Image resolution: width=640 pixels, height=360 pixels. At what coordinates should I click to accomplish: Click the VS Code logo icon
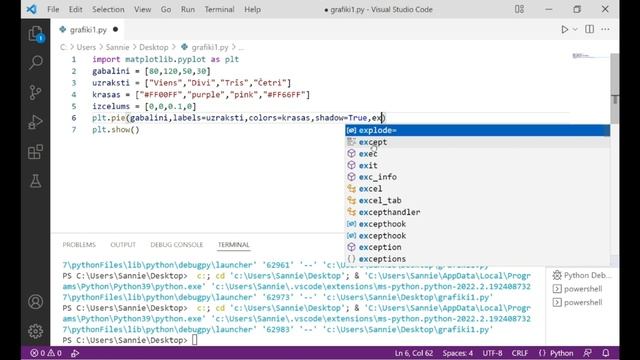click(x=31, y=9)
